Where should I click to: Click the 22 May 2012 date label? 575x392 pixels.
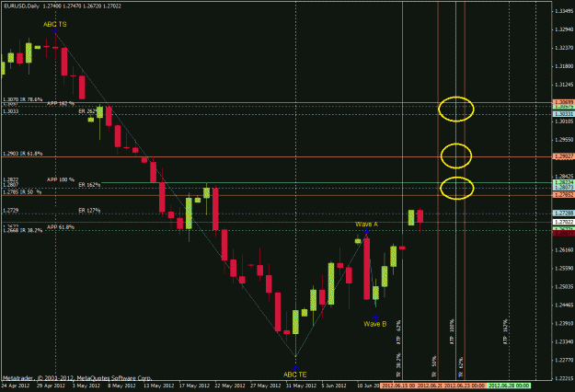click(x=230, y=386)
